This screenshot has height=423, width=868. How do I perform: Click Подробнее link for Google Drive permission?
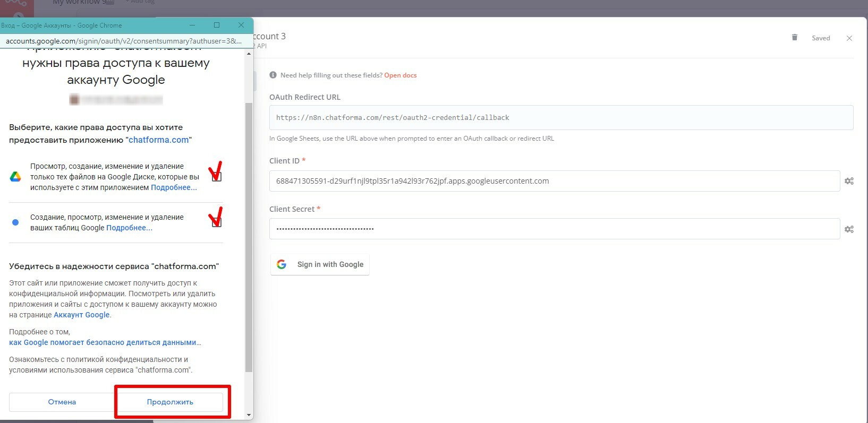coord(174,187)
